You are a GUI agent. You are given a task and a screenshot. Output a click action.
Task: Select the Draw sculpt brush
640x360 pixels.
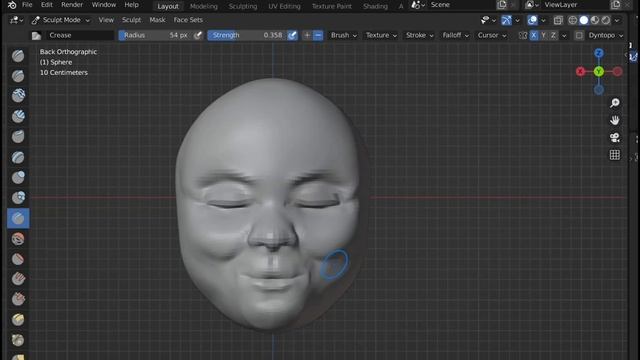point(18,56)
